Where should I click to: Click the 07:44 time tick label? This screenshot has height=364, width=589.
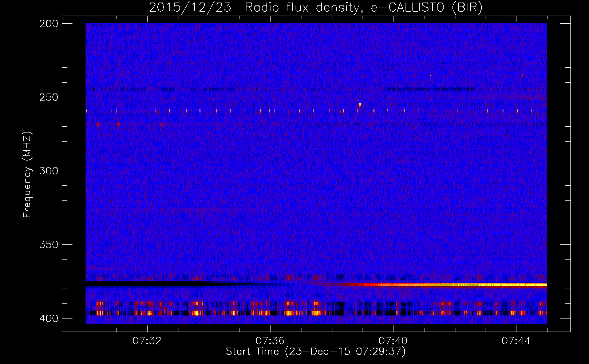[x=516, y=341]
